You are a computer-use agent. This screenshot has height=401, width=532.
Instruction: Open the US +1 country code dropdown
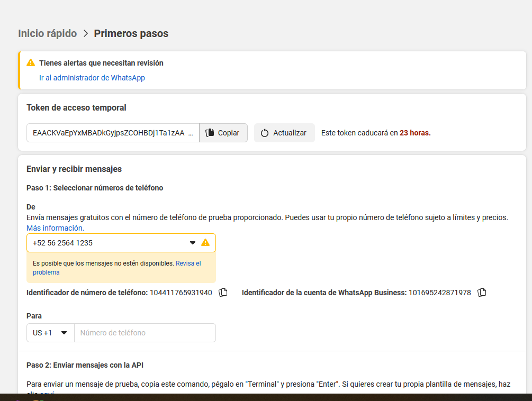[x=50, y=332]
